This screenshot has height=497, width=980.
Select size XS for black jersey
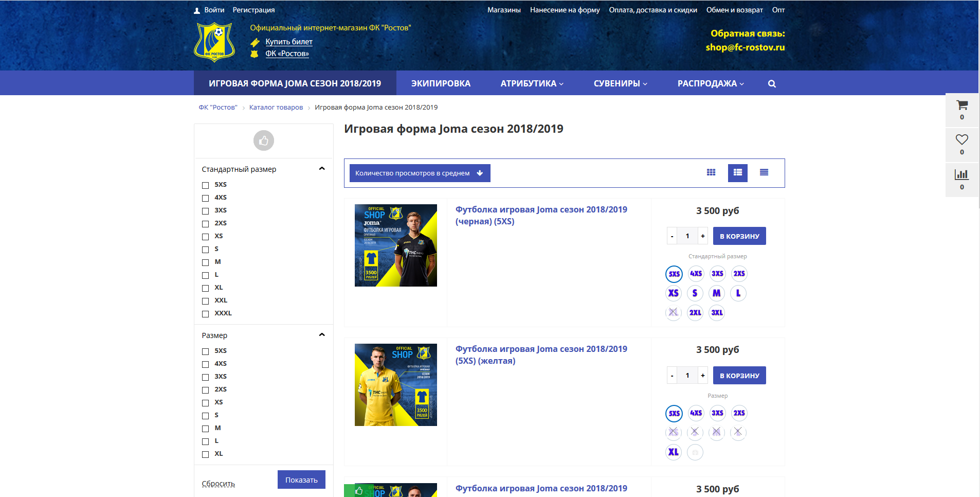pos(674,293)
